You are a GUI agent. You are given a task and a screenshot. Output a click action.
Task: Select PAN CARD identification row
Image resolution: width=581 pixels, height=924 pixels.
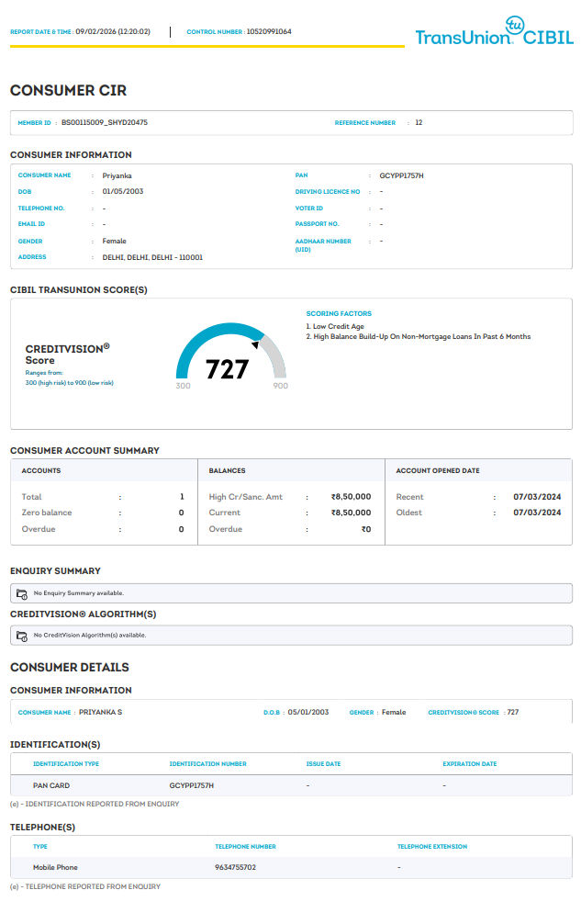[291, 785]
